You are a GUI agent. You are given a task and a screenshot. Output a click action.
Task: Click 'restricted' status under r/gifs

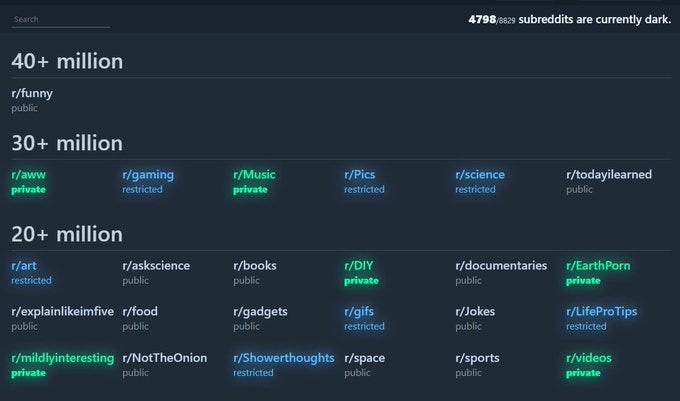(364, 326)
